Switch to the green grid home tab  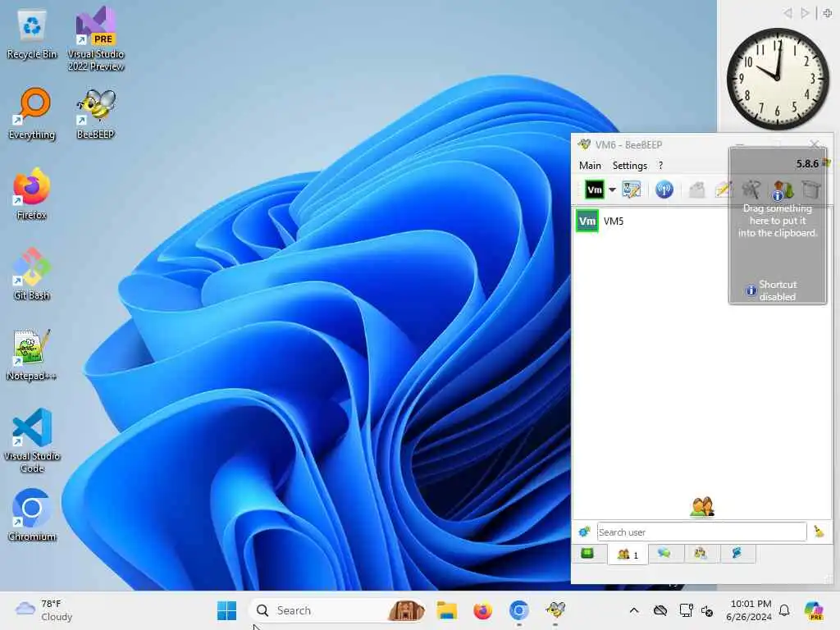tap(588, 554)
